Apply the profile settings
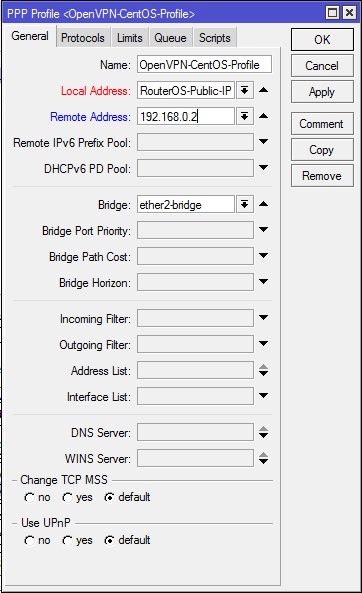The width and height of the screenshot is (362, 593). click(322, 92)
